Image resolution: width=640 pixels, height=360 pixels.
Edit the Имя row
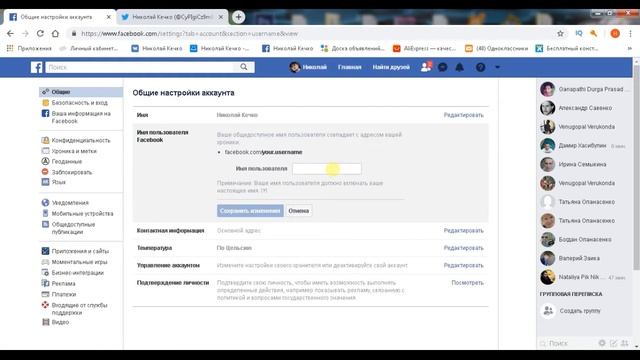(463, 115)
